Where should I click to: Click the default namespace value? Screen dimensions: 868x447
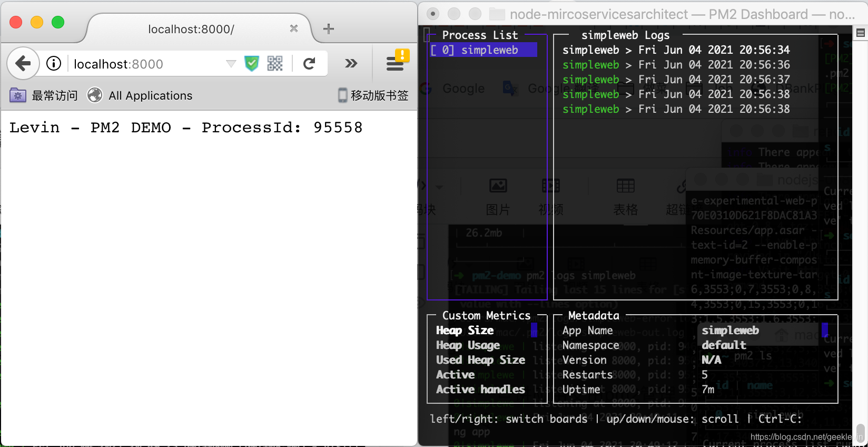pyautogui.click(x=724, y=345)
